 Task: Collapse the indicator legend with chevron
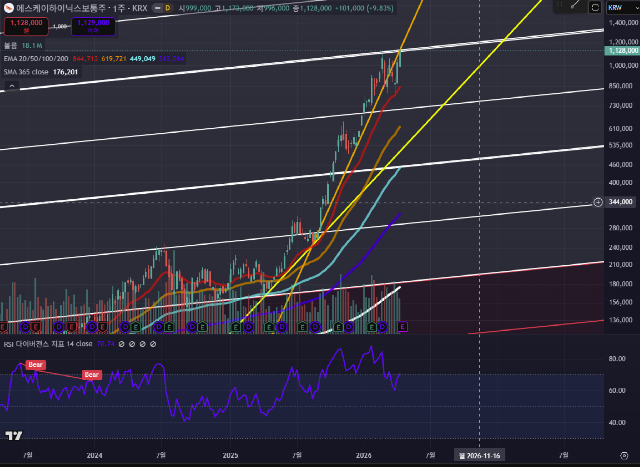coord(12,87)
